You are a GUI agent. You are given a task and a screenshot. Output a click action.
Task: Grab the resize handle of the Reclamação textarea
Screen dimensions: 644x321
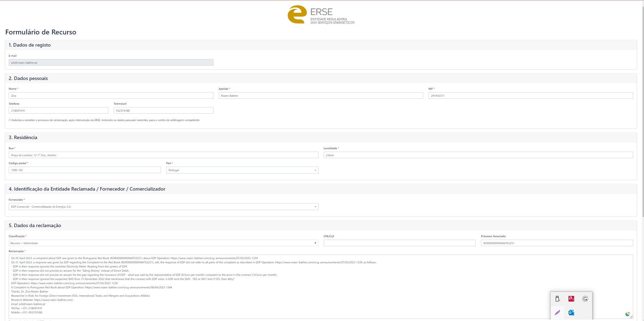[x=631, y=317]
